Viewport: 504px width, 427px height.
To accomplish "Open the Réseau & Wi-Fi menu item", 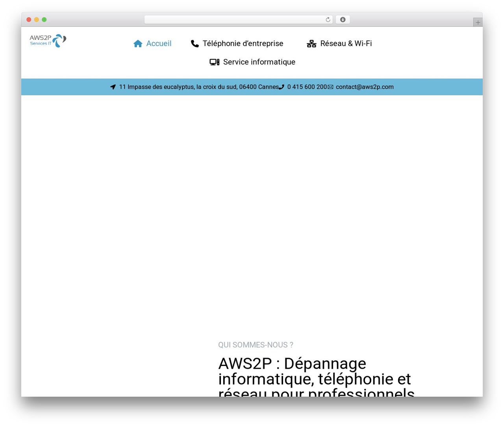I will click(339, 44).
